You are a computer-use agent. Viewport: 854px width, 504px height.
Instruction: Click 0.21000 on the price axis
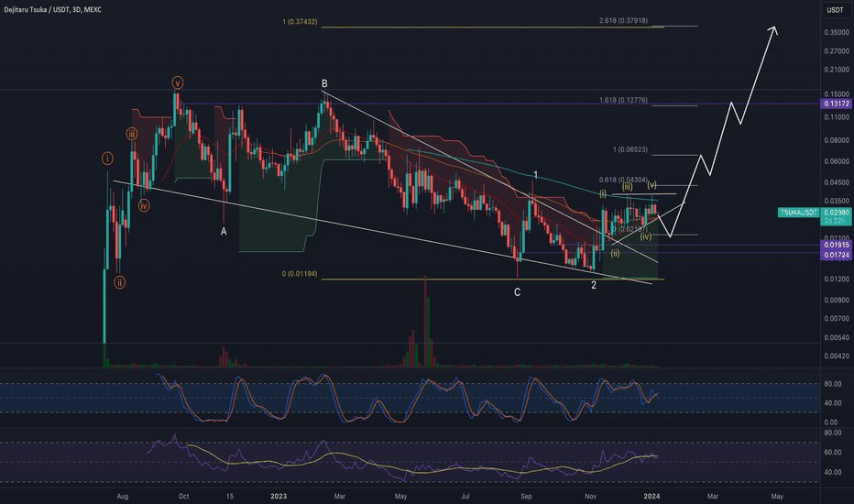coord(837,70)
